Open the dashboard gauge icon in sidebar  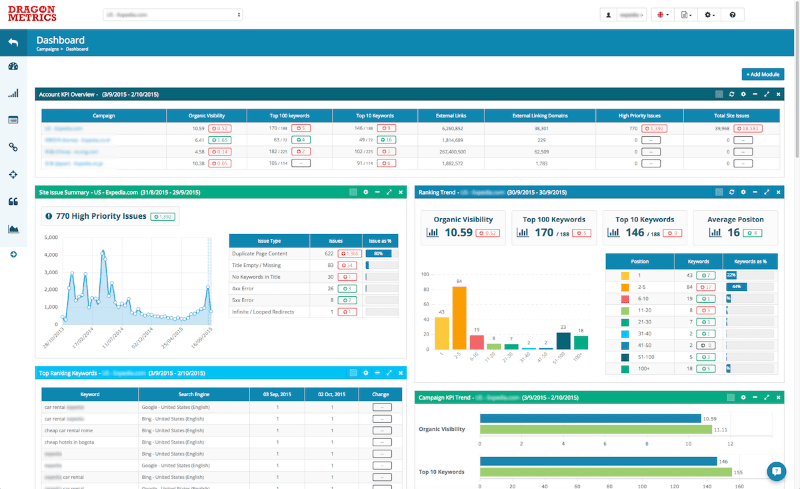coord(14,67)
